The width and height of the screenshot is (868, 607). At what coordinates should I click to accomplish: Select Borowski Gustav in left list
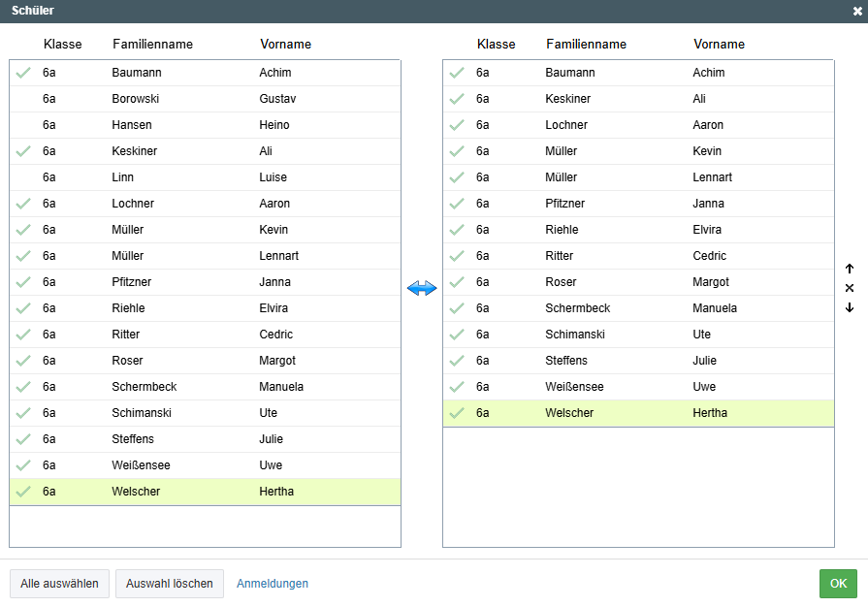click(x=136, y=99)
